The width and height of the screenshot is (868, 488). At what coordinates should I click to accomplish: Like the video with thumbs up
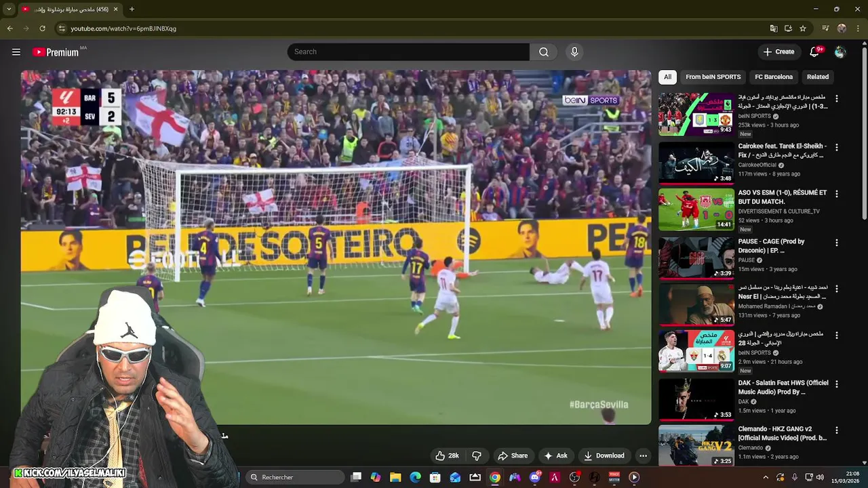tap(448, 455)
